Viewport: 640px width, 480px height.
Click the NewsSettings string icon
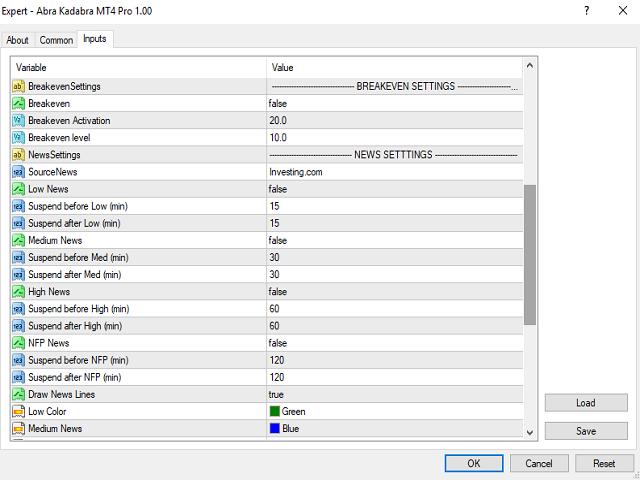coord(18,155)
